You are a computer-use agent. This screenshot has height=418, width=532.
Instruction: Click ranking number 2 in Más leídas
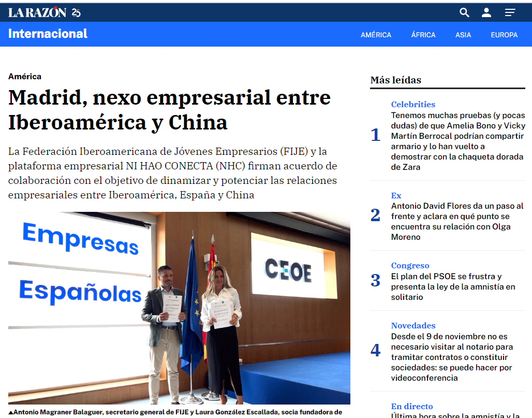(x=375, y=215)
